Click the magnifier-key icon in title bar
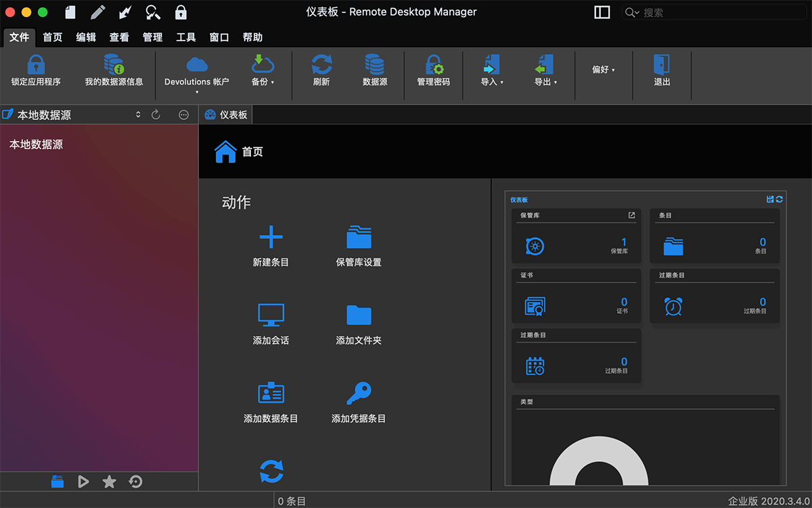 pyautogui.click(x=153, y=12)
